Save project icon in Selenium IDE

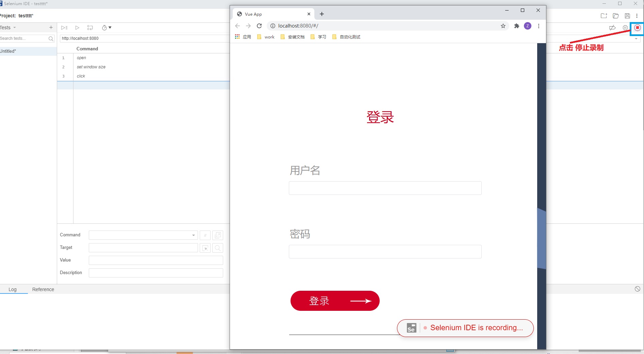click(627, 16)
